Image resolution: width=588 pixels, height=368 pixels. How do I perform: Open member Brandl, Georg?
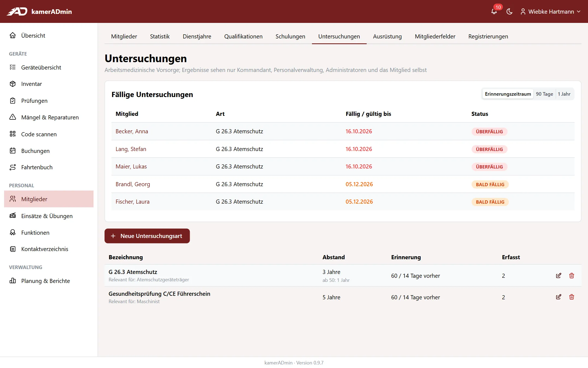[133, 184]
